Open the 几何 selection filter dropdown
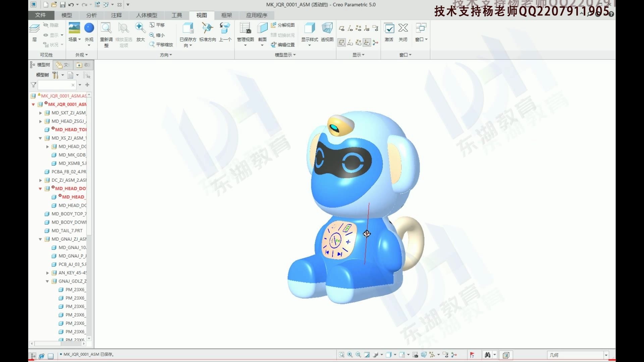The height and width of the screenshot is (362, 644). (x=606, y=355)
